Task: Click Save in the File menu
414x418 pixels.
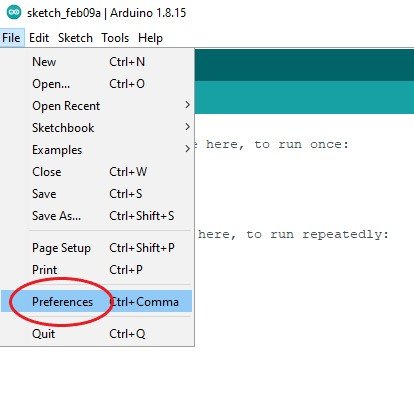Action: (97, 194)
